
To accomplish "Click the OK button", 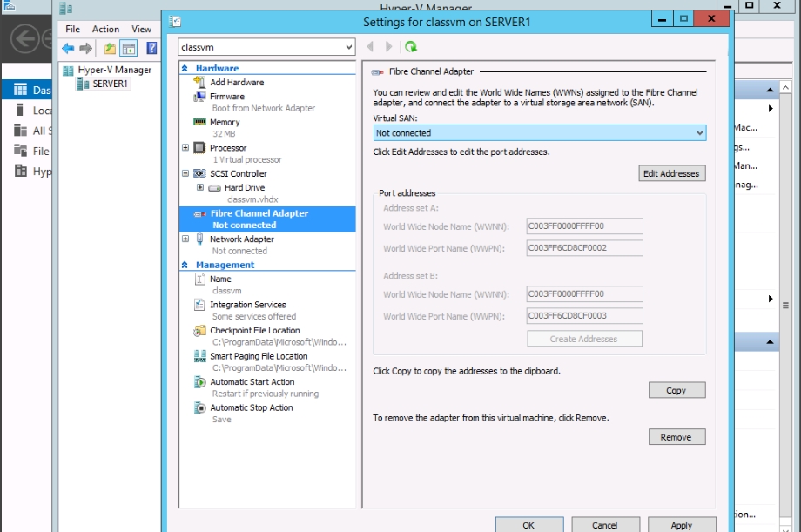I will point(529,524).
